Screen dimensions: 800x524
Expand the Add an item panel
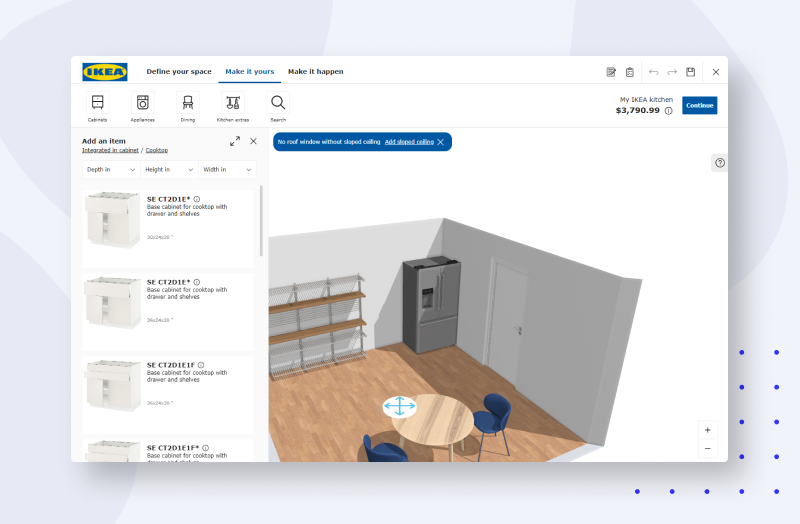tap(235, 141)
